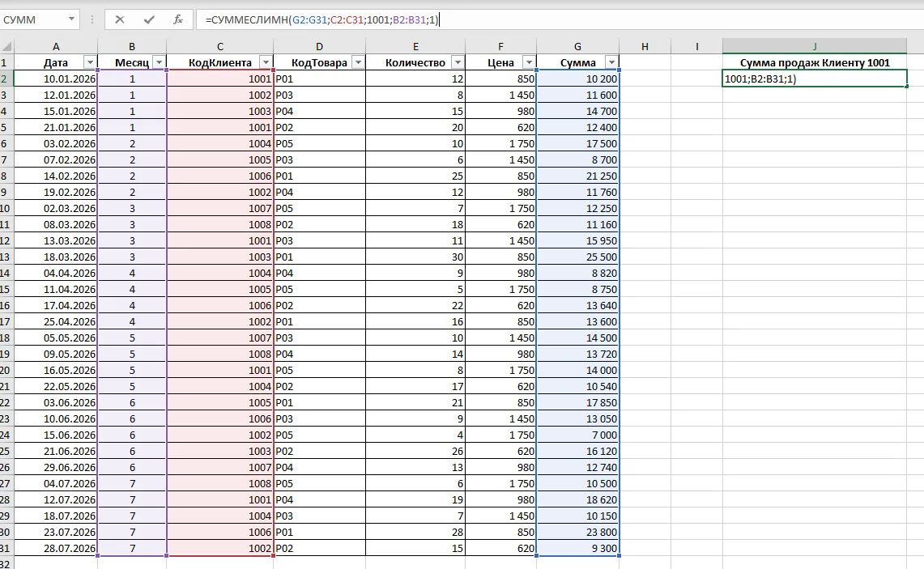The height and width of the screenshot is (569, 924).
Task: Select column F header
Action: [x=501, y=46]
